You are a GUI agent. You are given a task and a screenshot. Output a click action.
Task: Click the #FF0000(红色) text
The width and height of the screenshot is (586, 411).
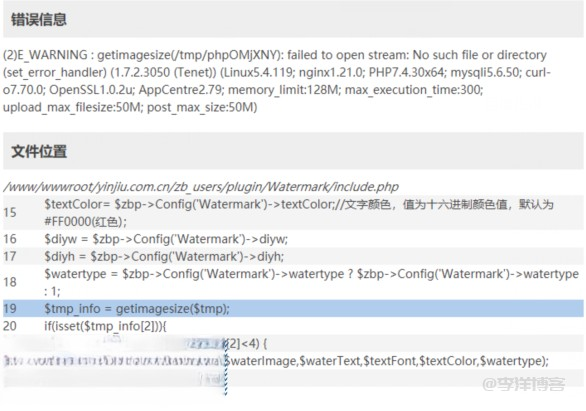[x=85, y=222]
